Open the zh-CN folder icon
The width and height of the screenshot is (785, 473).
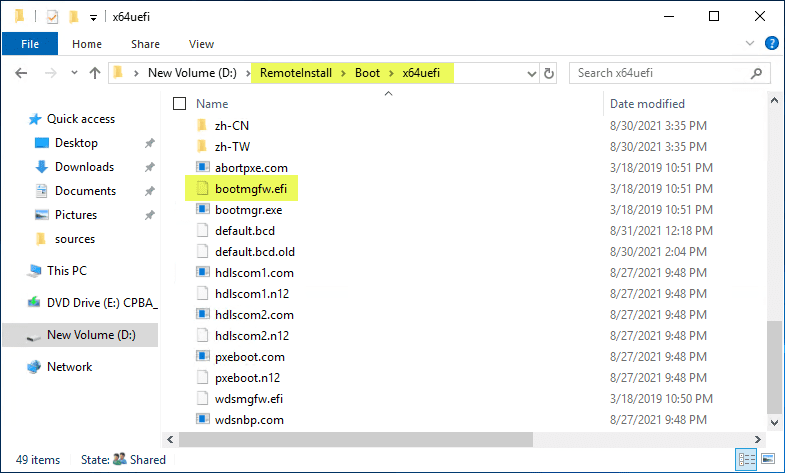point(202,126)
